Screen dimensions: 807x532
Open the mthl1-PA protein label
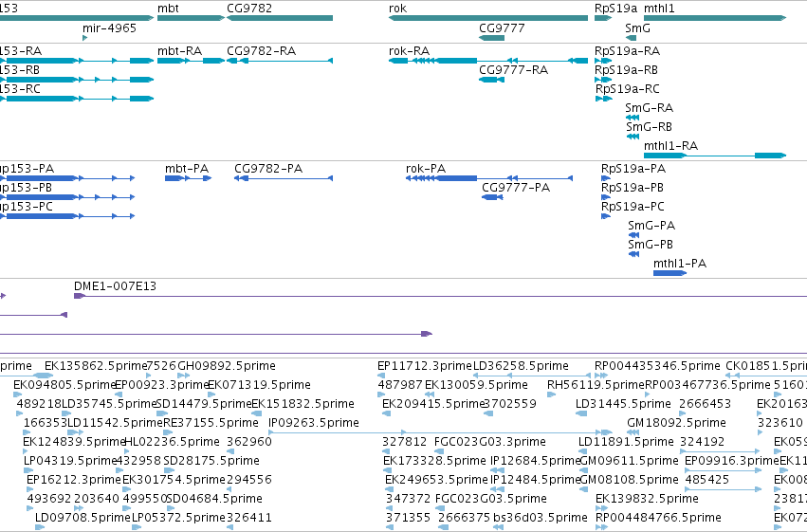(680, 264)
